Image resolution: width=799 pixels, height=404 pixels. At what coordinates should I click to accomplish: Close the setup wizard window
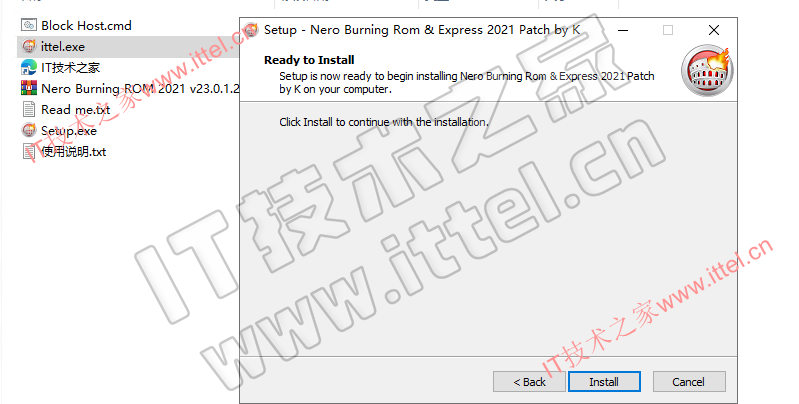714,30
